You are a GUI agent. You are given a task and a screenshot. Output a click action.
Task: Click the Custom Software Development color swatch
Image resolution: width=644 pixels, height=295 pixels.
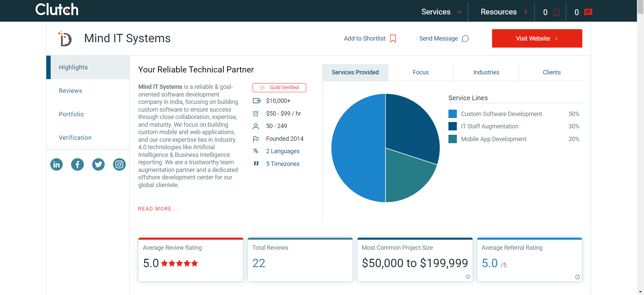(452, 114)
